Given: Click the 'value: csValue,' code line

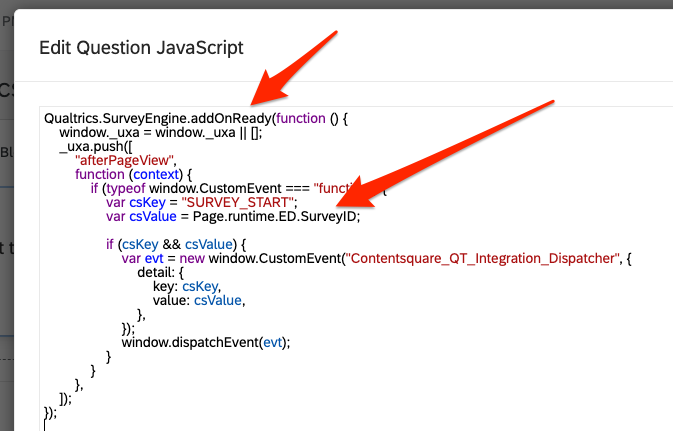Looking at the screenshot, I should tap(199, 300).
